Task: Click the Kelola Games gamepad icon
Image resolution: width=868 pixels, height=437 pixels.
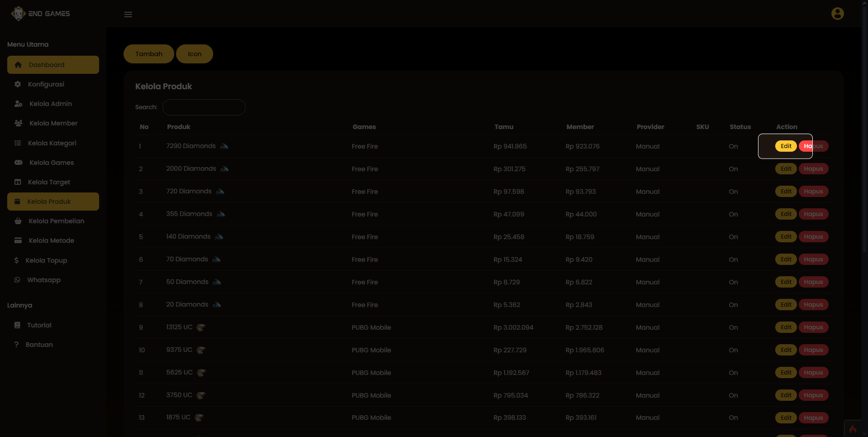Action: (x=18, y=163)
